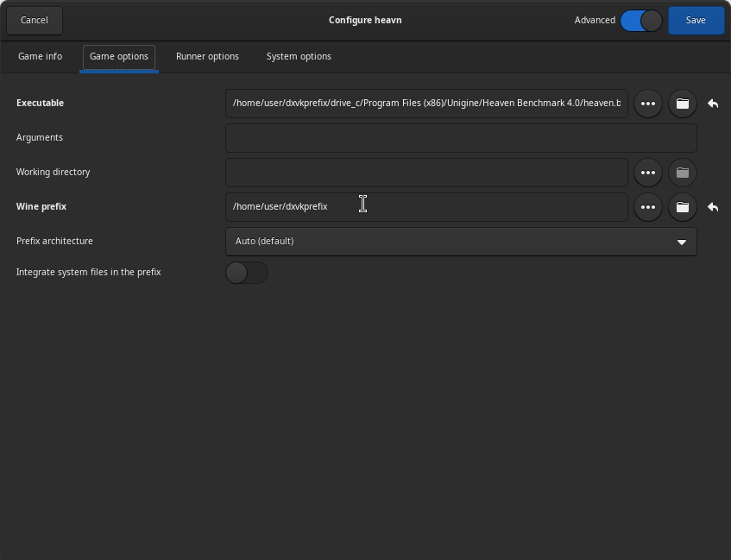Image resolution: width=731 pixels, height=560 pixels.
Task: Go to the System options tab
Action: pos(299,56)
